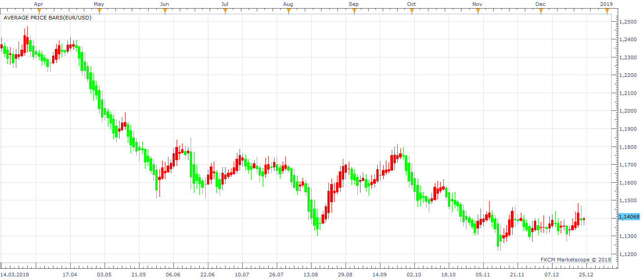Image resolution: width=644 pixels, height=280 pixels.
Task: Click the Aug month label
Action: (x=288, y=4)
